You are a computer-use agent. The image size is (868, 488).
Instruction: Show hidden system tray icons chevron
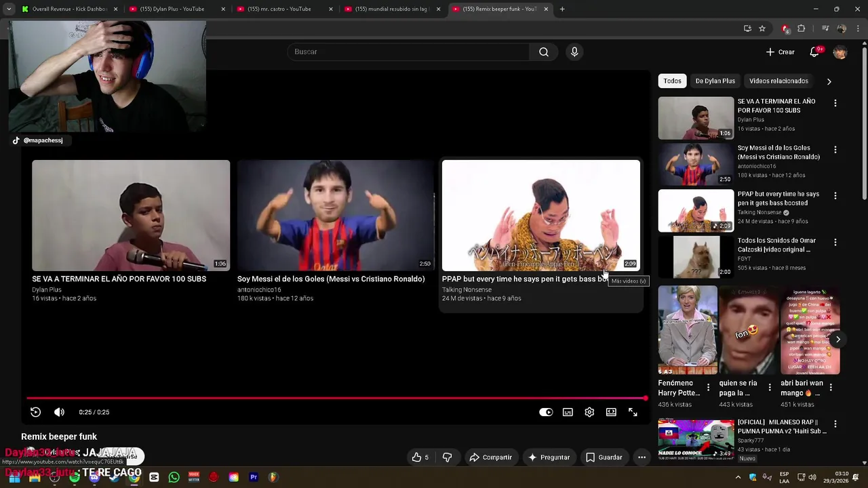pyautogui.click(x=738, y=477)
